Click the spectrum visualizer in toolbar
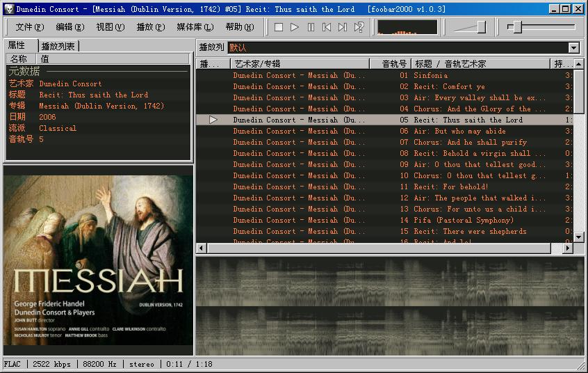The image size is (588, 373). [x=407, y=27]
